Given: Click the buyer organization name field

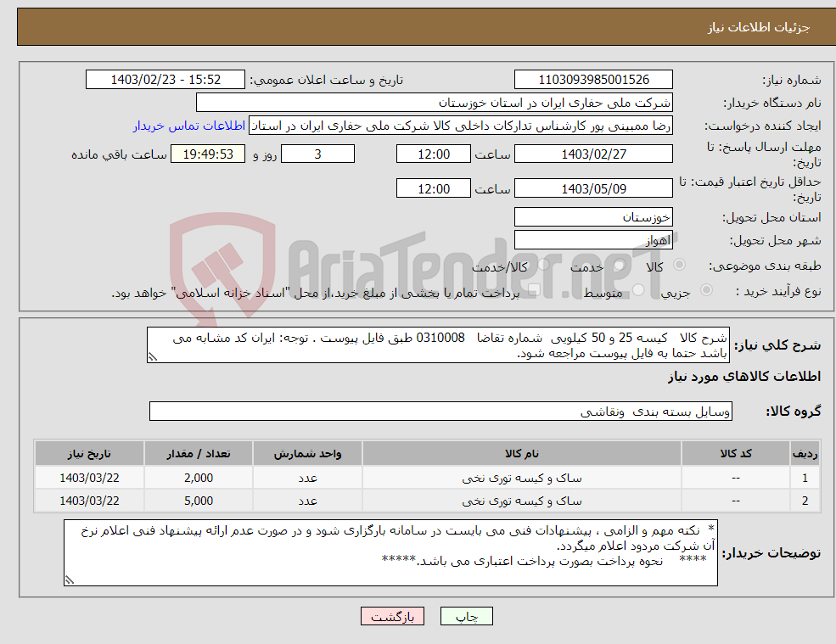Looking at the screenshot, I should click(435, 103).
